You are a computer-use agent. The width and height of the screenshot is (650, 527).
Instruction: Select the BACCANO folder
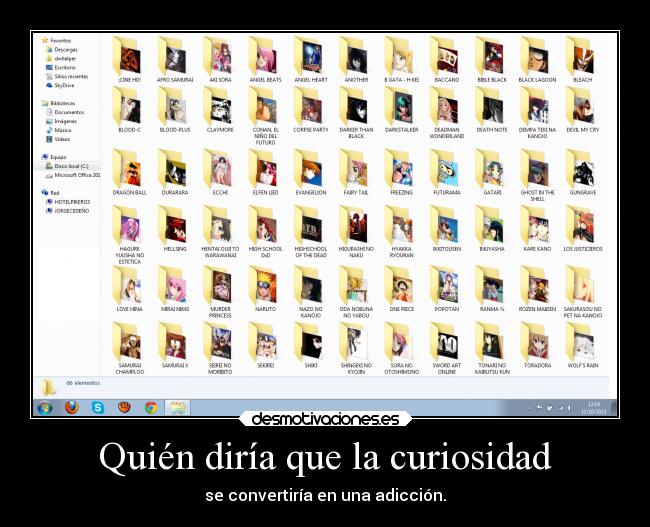[x=446, y=60]
